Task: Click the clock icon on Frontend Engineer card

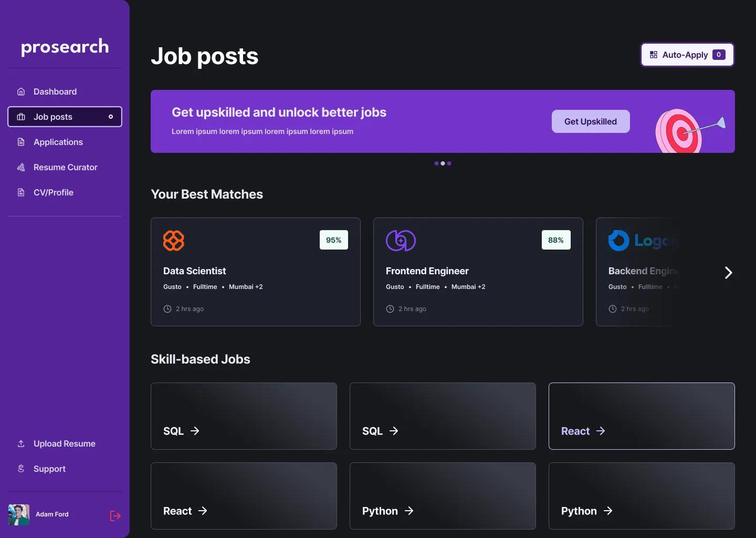Action: 390,309
